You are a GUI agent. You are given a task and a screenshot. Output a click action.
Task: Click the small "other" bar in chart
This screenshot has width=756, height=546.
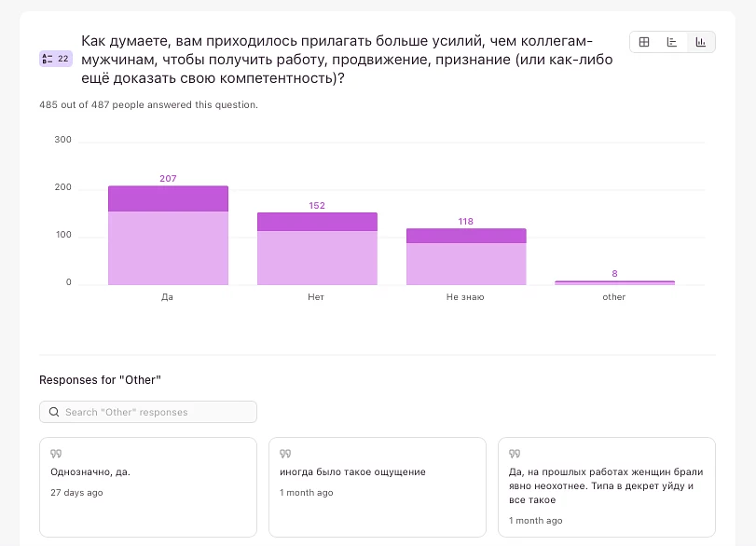click(x=614, y=282)
